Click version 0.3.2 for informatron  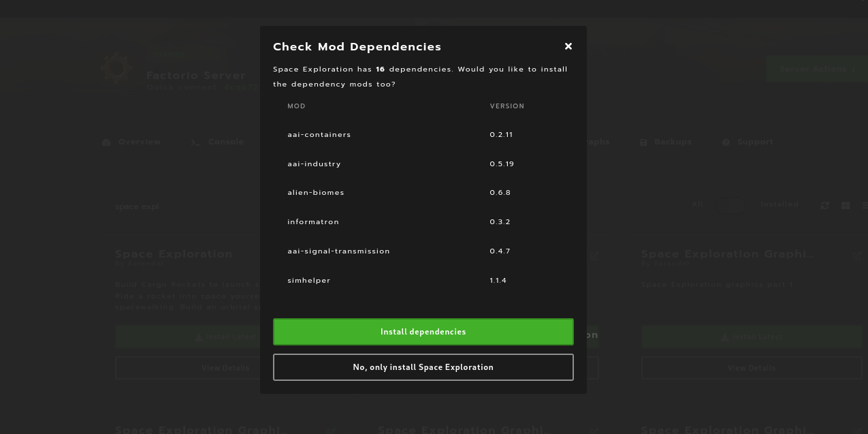[500, 222]
